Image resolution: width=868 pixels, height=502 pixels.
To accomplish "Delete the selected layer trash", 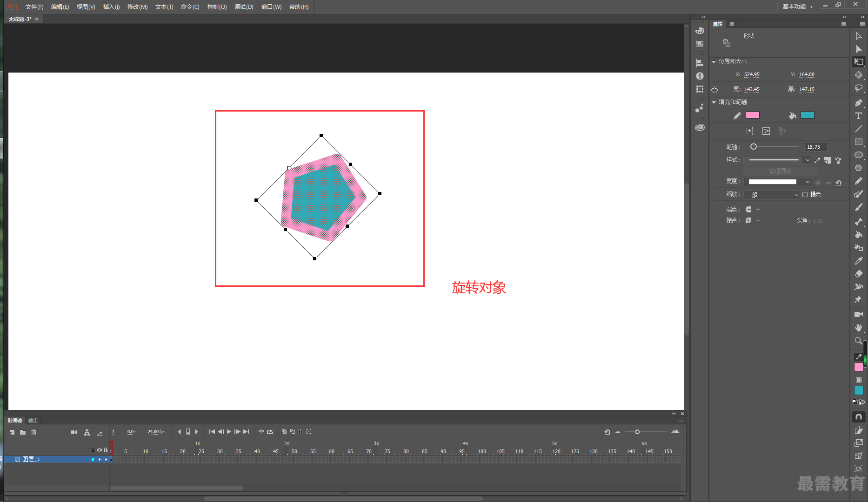I will [x=33, y=432].
